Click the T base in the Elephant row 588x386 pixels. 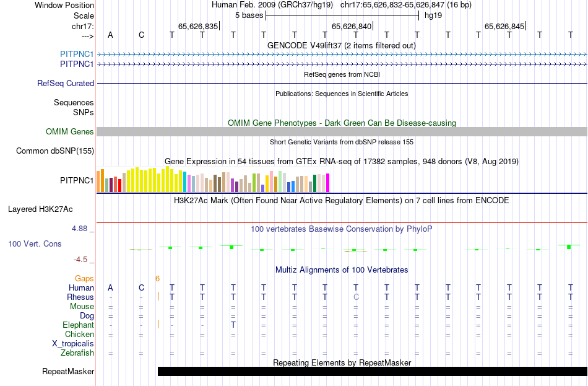tap(233, 325)
